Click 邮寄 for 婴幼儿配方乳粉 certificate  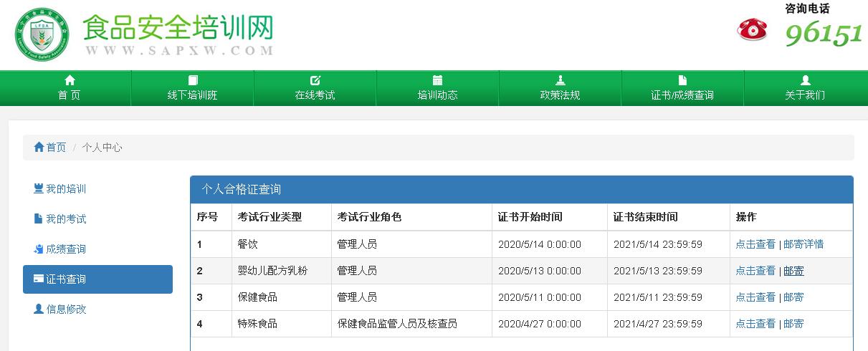793,271
